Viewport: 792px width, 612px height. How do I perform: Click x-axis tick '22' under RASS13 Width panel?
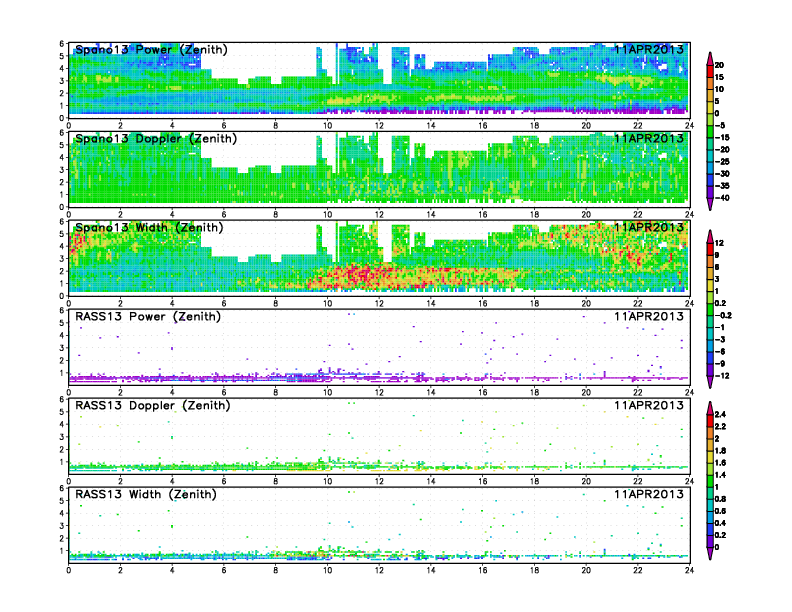point(637,570)
